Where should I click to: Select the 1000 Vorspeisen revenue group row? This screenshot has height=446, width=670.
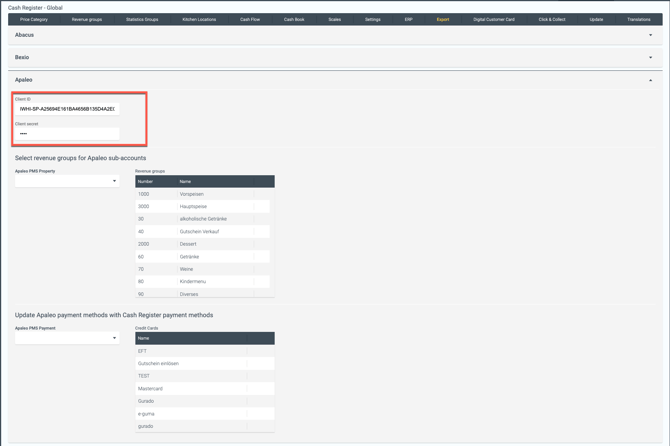pyautogui.click(x=205, y=194)
